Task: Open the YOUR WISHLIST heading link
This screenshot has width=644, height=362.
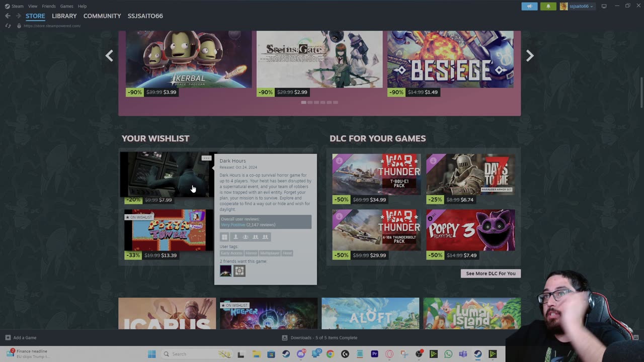Action: pos(155,138)
